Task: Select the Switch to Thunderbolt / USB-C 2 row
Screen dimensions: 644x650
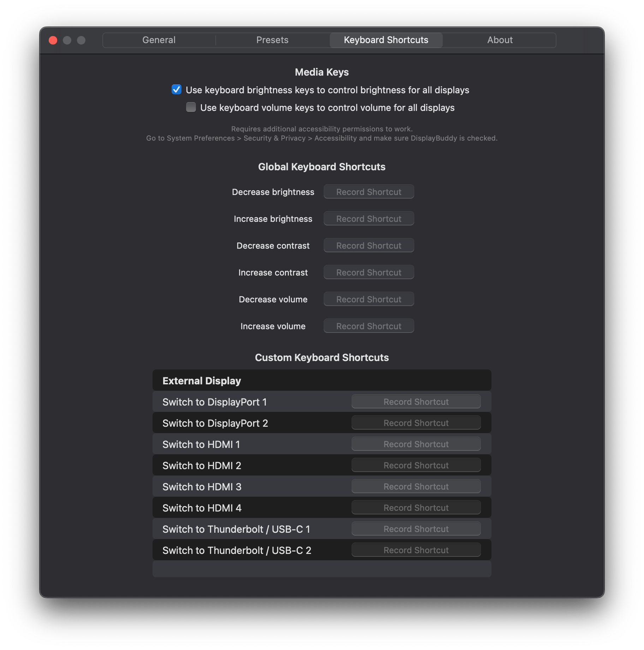Action: point(236,550)
